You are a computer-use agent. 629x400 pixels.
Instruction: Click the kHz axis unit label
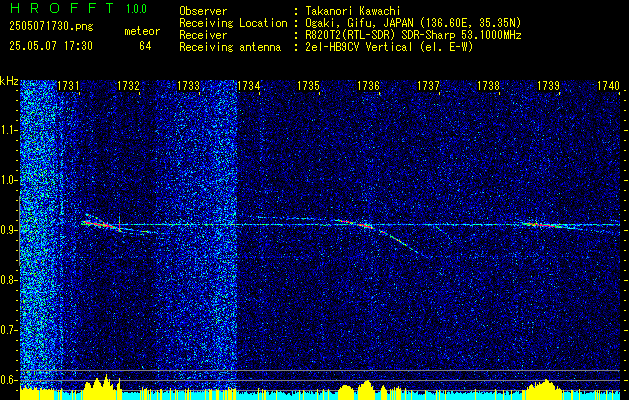(x=9, y=82)
